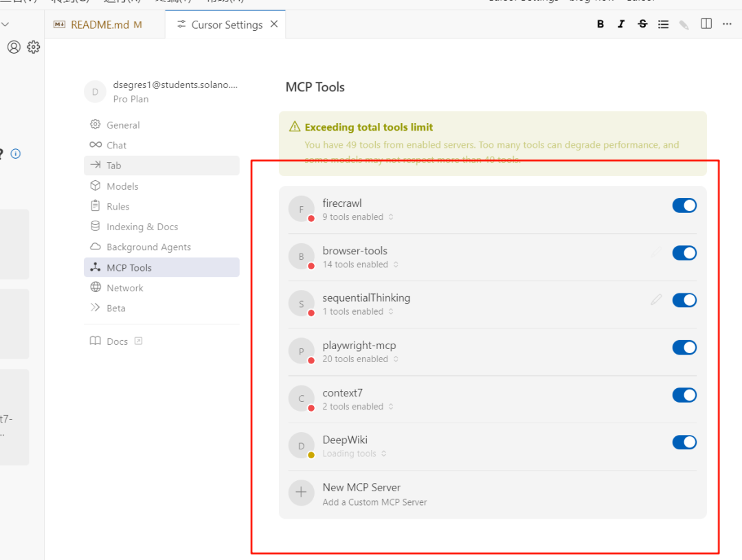Screen dimensions: 742x560
Task: Add a New MCP Server
Action: 361,493
